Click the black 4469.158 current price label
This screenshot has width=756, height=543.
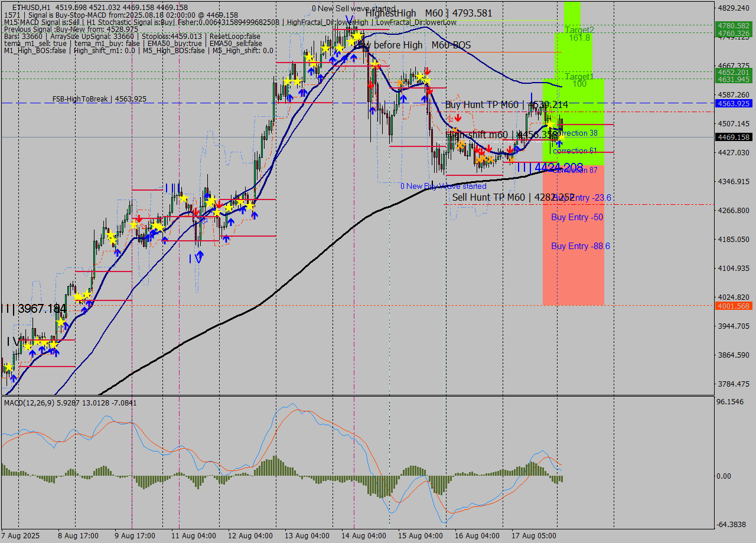click(733, 137)
